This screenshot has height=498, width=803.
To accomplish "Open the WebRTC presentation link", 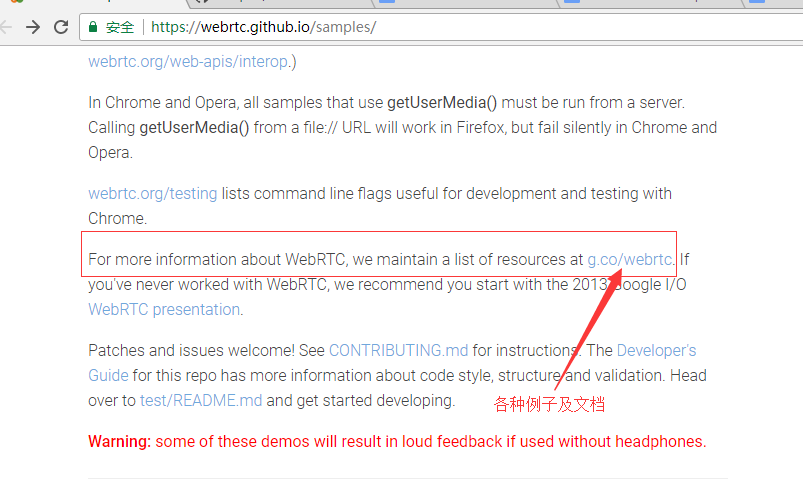I will pyautogui.click(x=164, y=309).
